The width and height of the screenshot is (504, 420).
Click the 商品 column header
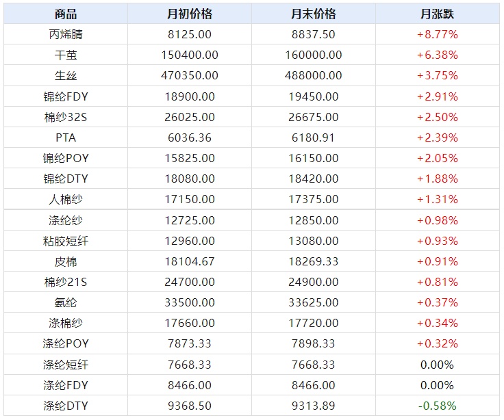66,14
